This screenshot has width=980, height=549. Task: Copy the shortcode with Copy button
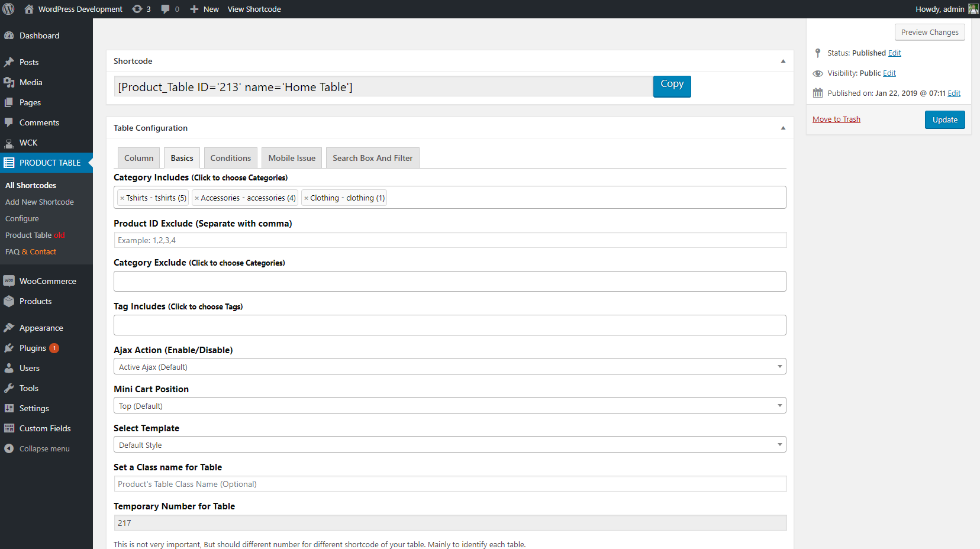point(672,86)
